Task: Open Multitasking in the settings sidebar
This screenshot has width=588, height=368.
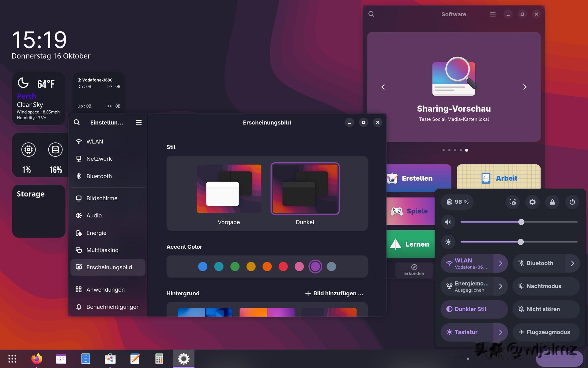Action: 102,250
